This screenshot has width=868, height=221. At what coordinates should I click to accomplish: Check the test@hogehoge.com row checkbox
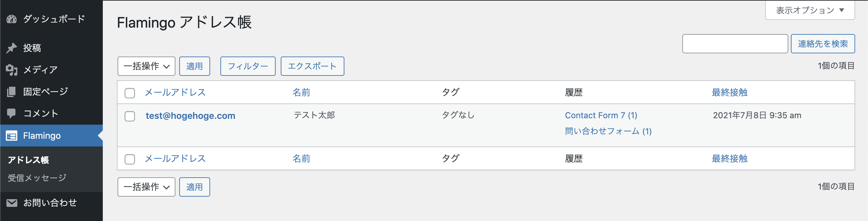pyautogui.click(x=130, y=116)
